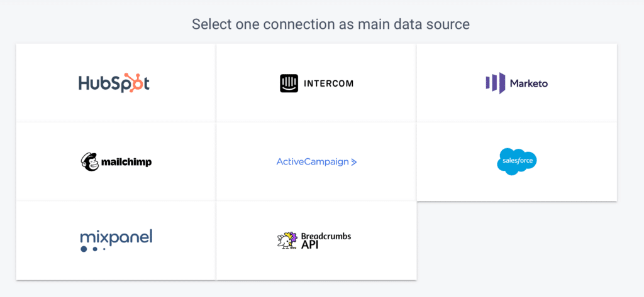Click the Mailchimp monkey mascot icon

click(x=90, y=161)
